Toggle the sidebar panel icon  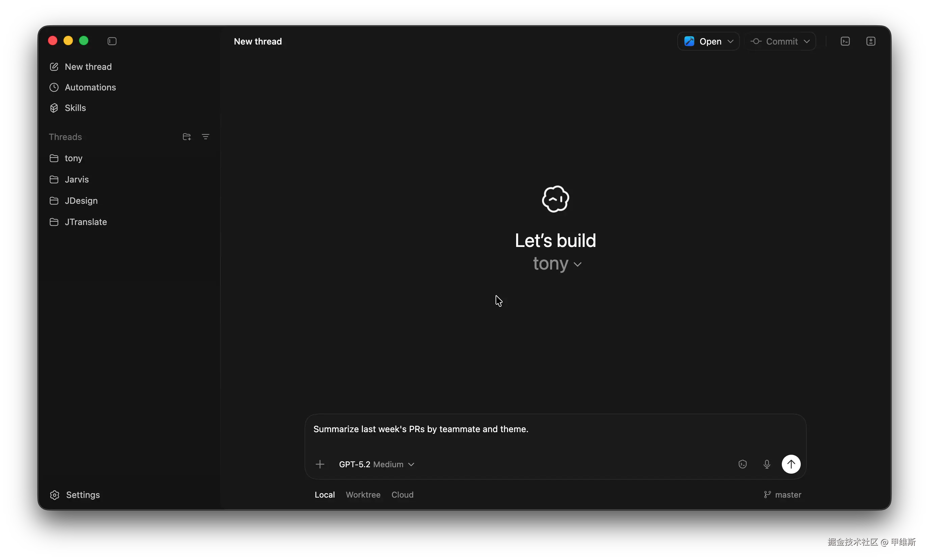coord(112,41)
